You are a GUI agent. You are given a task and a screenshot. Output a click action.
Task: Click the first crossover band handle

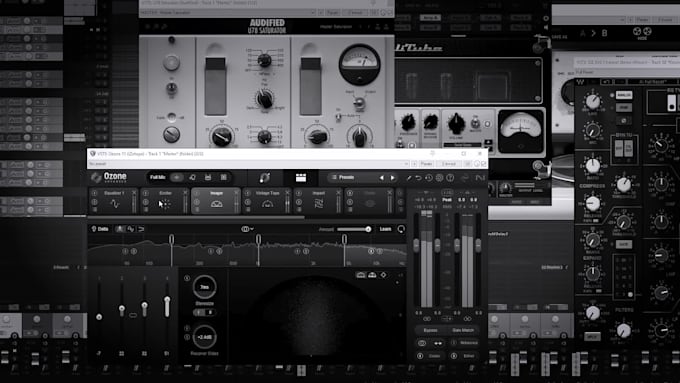[171, 239]
